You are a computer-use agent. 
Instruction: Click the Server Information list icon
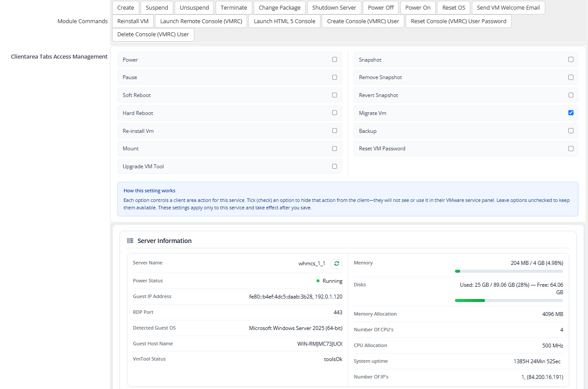[130, 241]
